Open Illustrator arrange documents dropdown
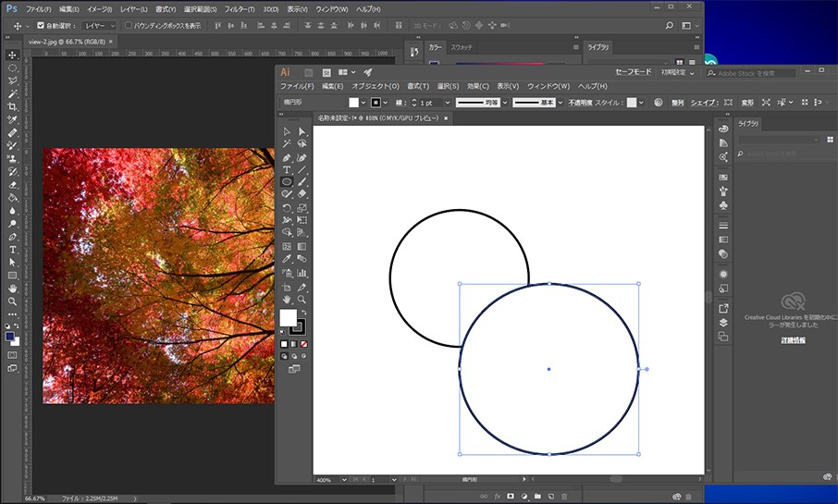The image size is (838, 504). click(347, 72)
